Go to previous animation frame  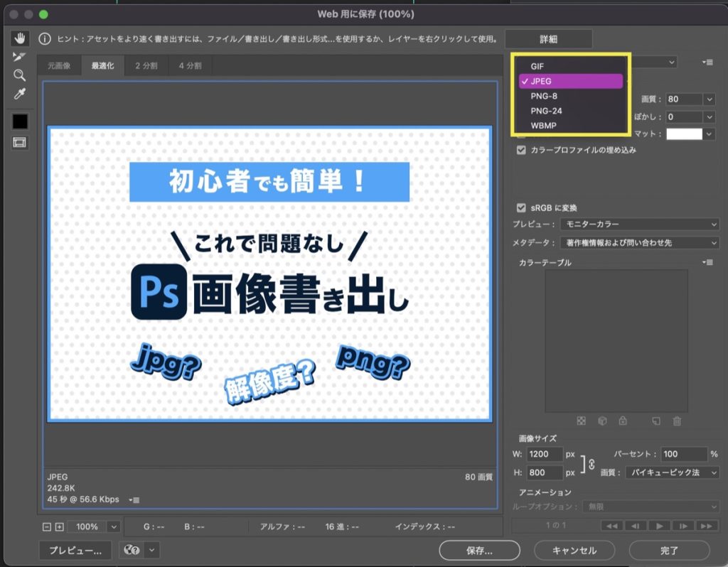[x=636, y=526]
